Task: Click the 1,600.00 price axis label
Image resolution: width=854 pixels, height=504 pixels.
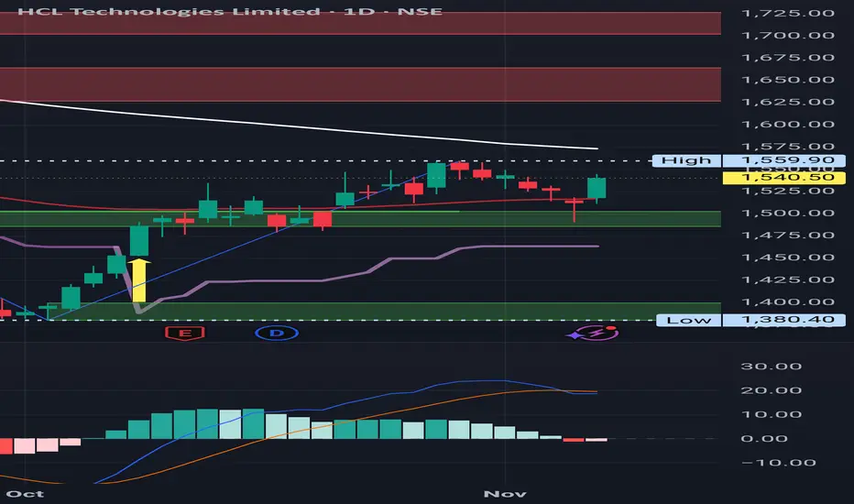Action: pyautogui.click(x=787, y=125)
